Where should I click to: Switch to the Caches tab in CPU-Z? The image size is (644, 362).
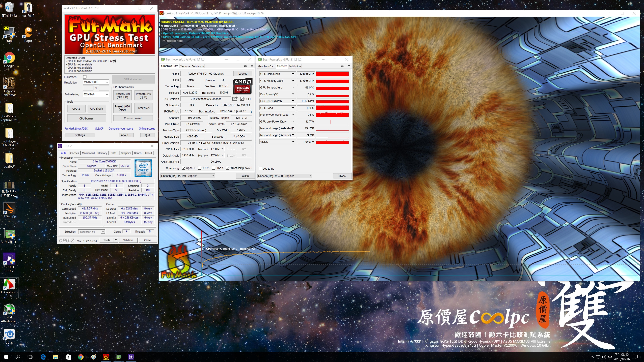coord(74,153)
